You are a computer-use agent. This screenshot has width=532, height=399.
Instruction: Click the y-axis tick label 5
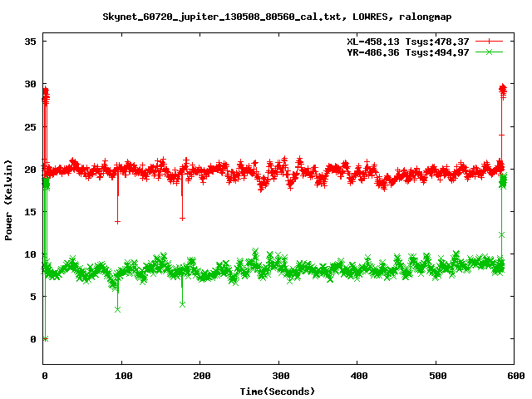pyautogui.click(x=33, y=297)
